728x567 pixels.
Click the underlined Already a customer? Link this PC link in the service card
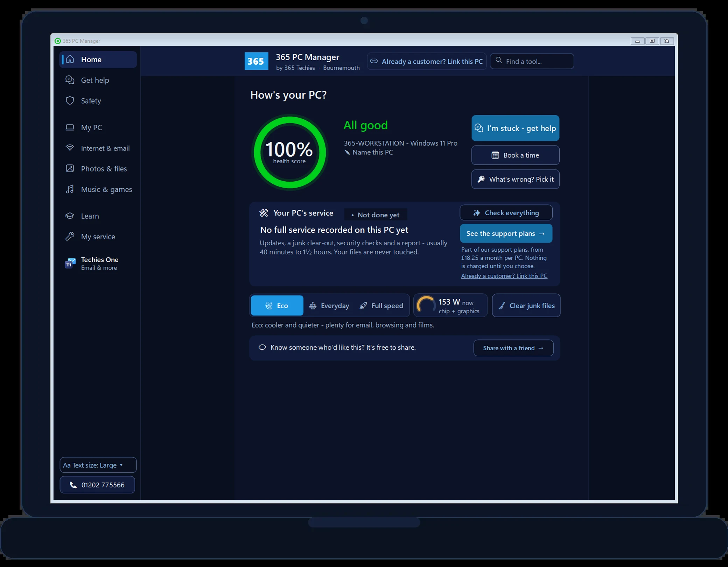tap(504, 276)
